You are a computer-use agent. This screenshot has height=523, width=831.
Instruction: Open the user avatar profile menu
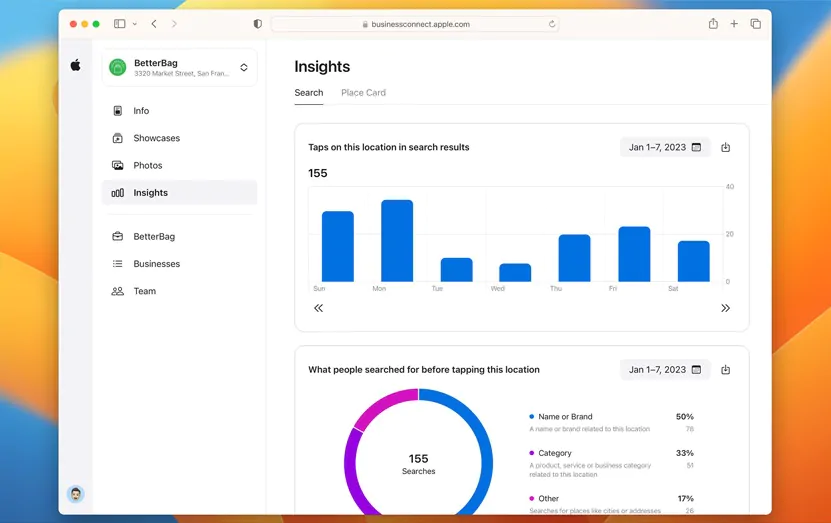pos(76,494)
